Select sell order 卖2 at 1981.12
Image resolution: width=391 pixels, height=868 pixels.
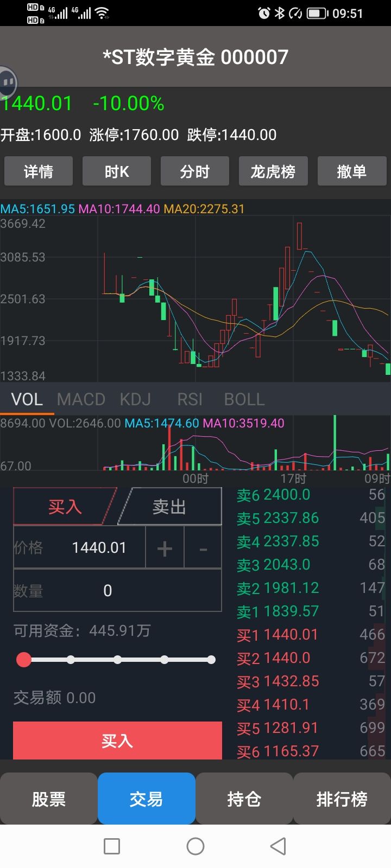pyautogui.click(x=311, y=588)
